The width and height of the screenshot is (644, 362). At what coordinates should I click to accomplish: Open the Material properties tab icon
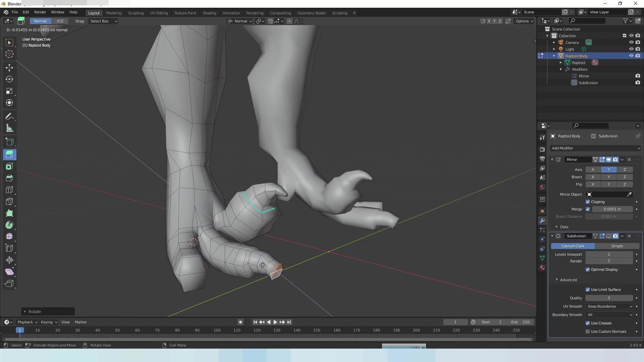pyautogui.click(x=542, y=267)
